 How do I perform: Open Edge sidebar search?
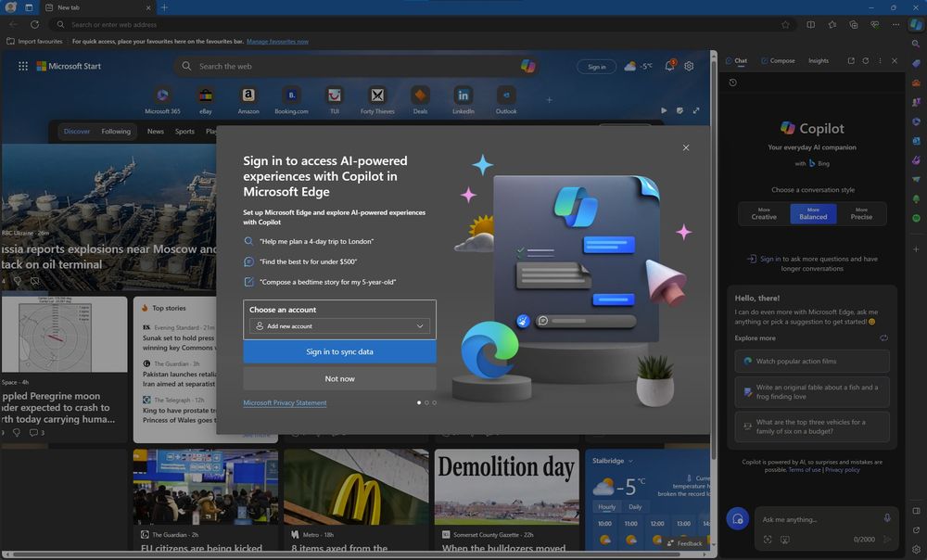click(916, 44)
